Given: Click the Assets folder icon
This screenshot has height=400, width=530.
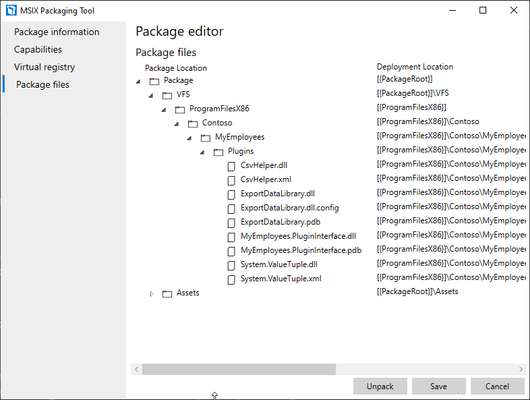Looking at the screenshot, I should point(167,294).
